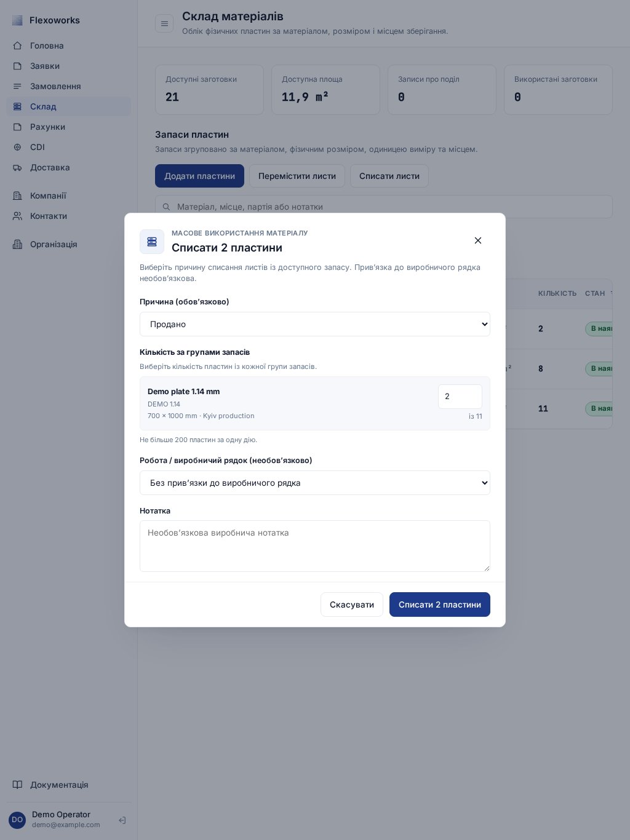Viewport: 630px width, 840px height.
Task: Click the Рахунки icon in the sidebar
Action: [x=18, y=127]
